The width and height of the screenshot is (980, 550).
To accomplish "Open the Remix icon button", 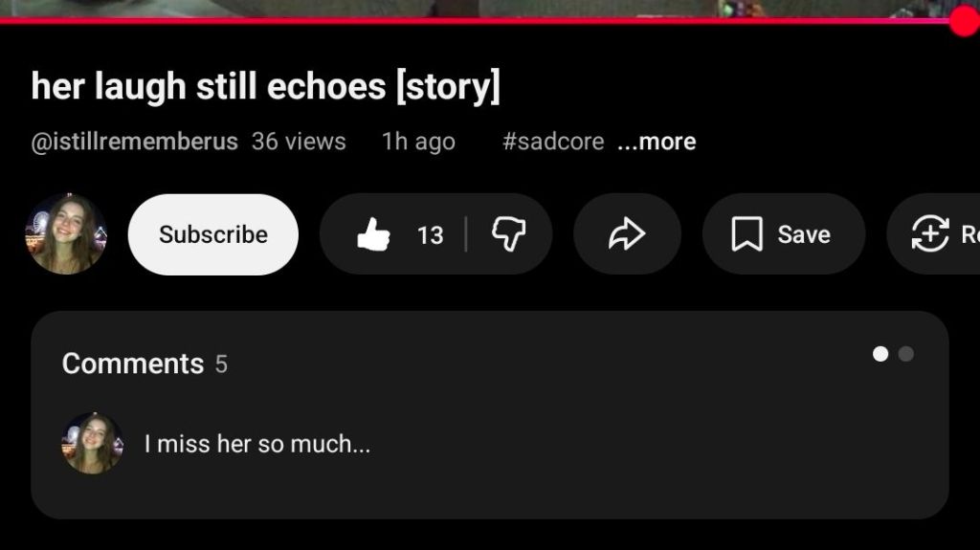I will coord(930,233).
